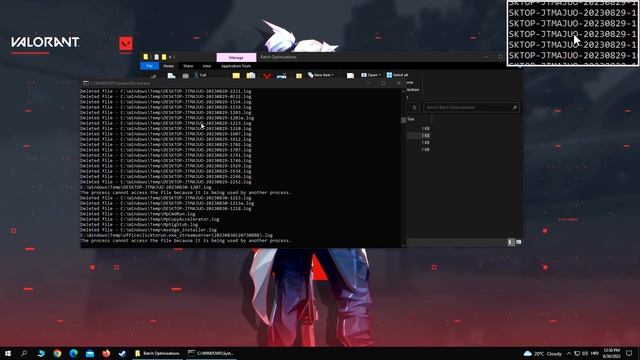Viewport: 640px width, 360px height.
Task: Switch to the Share ribbon tab
Action: pyautogui.click(x=188, y=66)
